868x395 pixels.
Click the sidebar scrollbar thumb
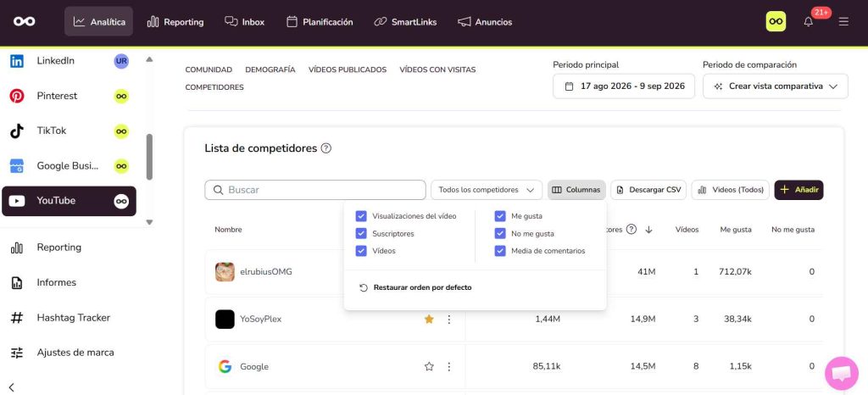149,157
